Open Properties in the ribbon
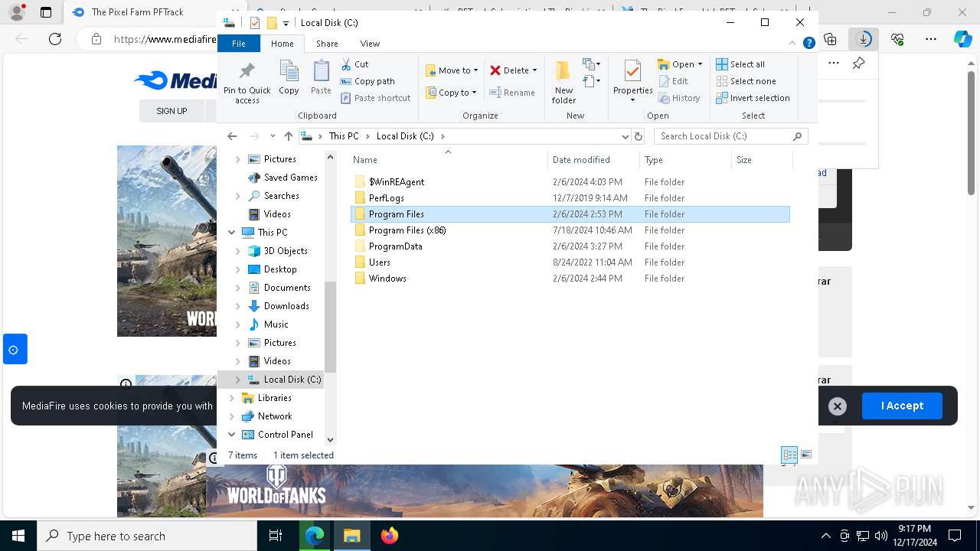This screenshot has width=980, height=551. pyautogui.click(x=632, y=81)
